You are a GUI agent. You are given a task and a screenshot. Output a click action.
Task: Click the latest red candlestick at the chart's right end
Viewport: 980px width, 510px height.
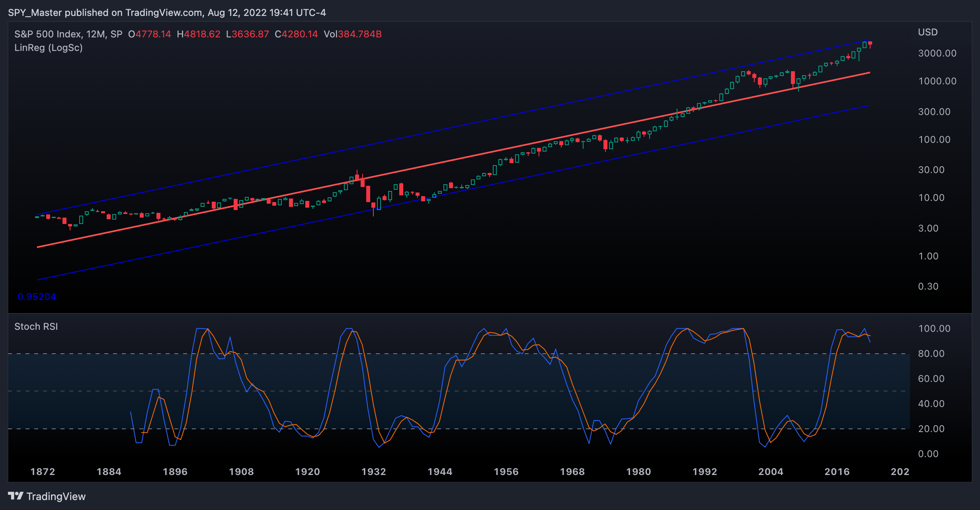pos(870,44)
